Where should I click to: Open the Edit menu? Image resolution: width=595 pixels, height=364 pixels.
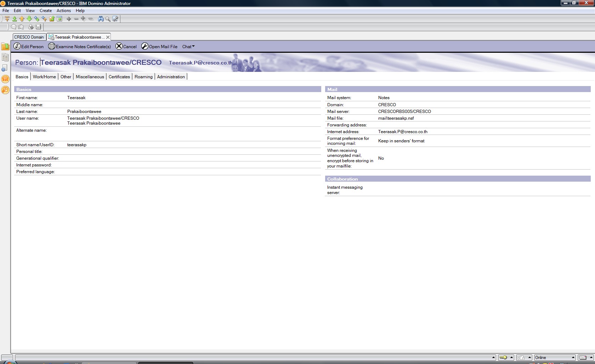tap(17, 11)
